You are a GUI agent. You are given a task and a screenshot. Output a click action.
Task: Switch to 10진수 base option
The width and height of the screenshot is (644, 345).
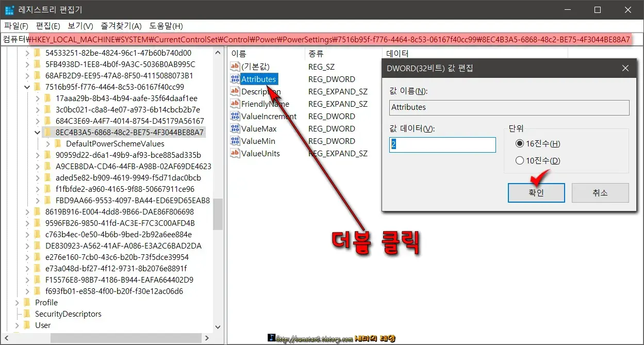521,160
